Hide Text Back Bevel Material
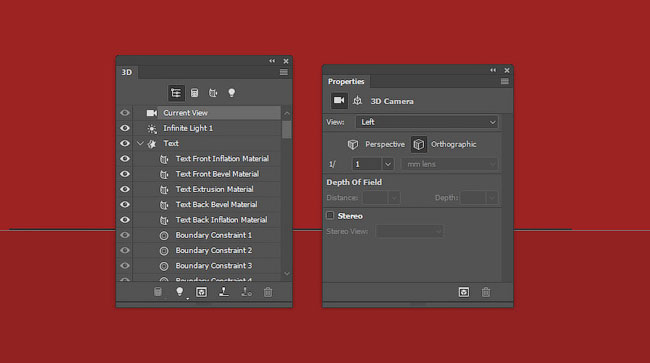Screen dimensions: 650x363 pos(125,205)
